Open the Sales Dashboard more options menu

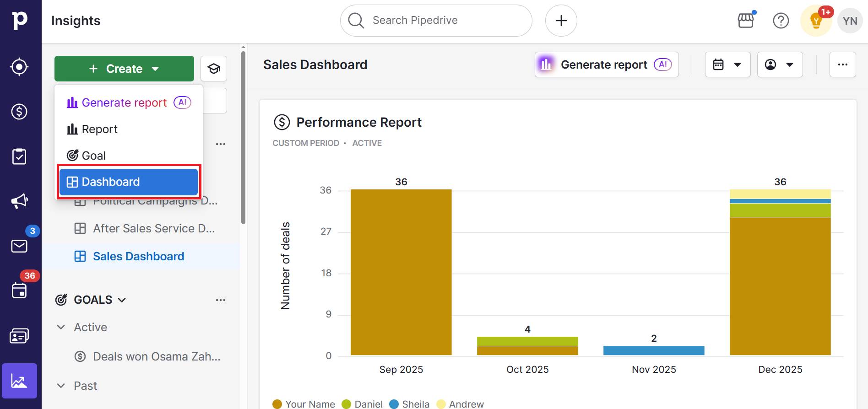coord(843,65)
